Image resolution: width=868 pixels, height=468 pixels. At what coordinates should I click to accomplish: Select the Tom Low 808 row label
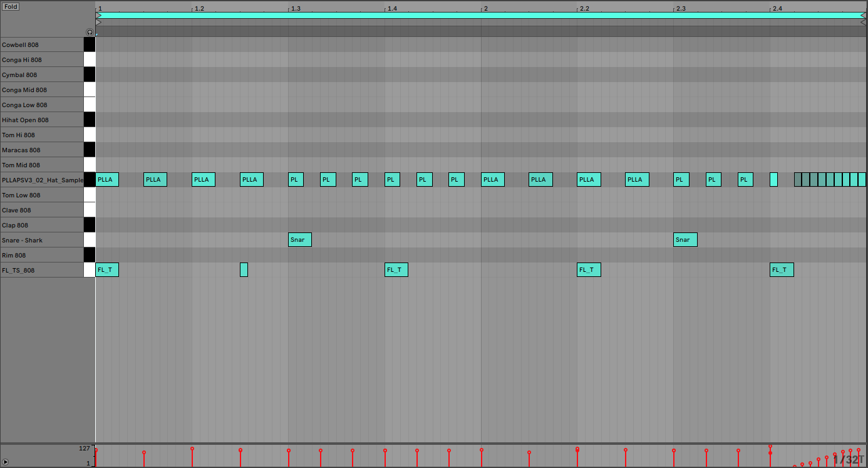42,195
